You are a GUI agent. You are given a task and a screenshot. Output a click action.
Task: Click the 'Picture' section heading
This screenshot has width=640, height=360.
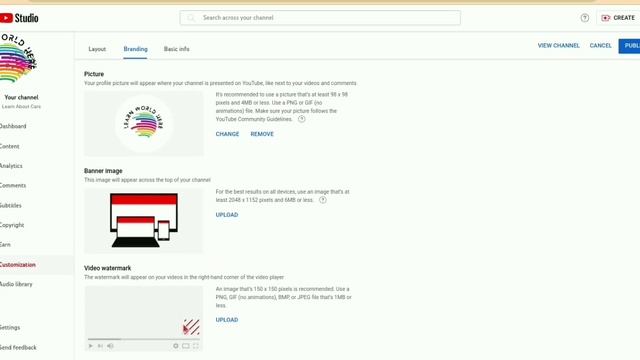[94, 74]
